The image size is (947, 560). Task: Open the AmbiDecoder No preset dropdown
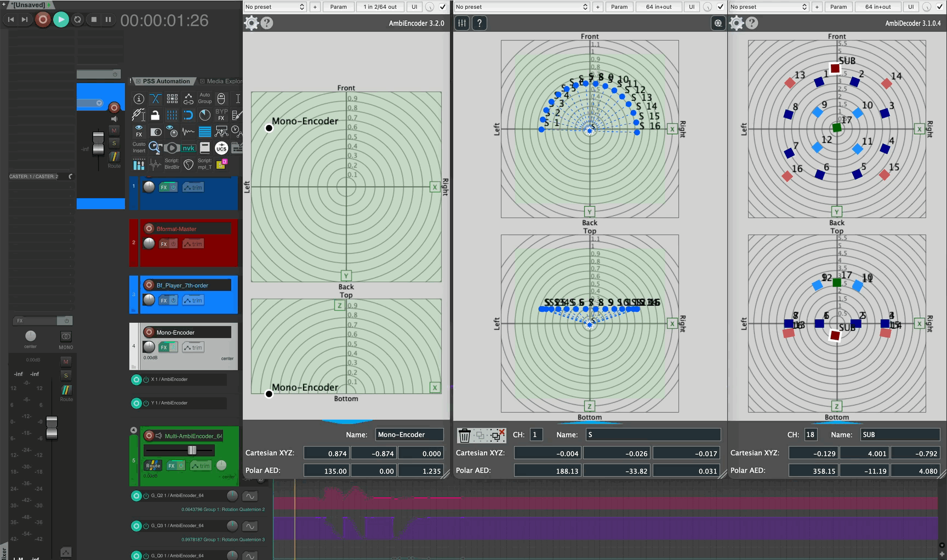coord(767,7)
